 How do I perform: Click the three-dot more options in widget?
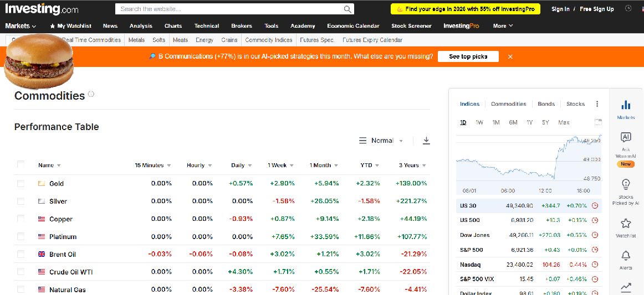(x=597, y=104)
